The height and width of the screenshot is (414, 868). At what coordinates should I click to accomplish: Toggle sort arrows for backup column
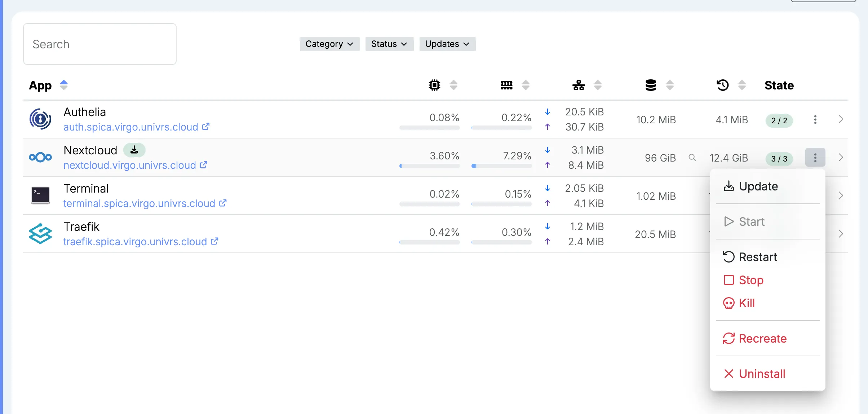pos(742,85)
